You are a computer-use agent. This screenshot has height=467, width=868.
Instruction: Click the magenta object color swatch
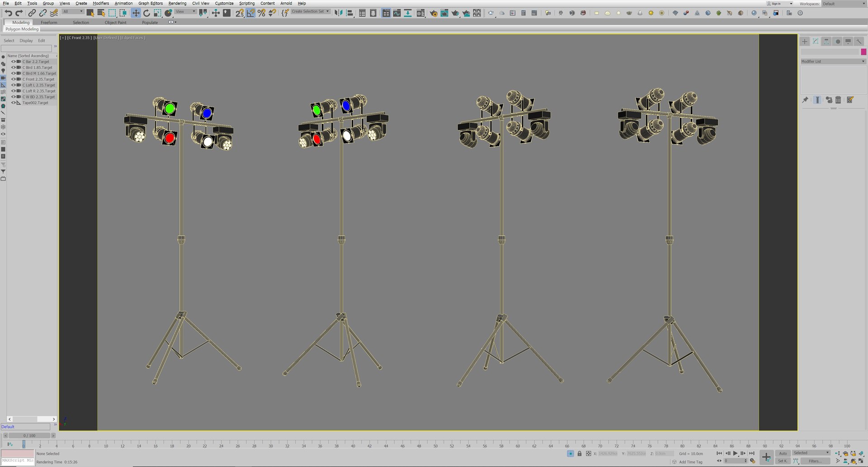coord(863,52)
